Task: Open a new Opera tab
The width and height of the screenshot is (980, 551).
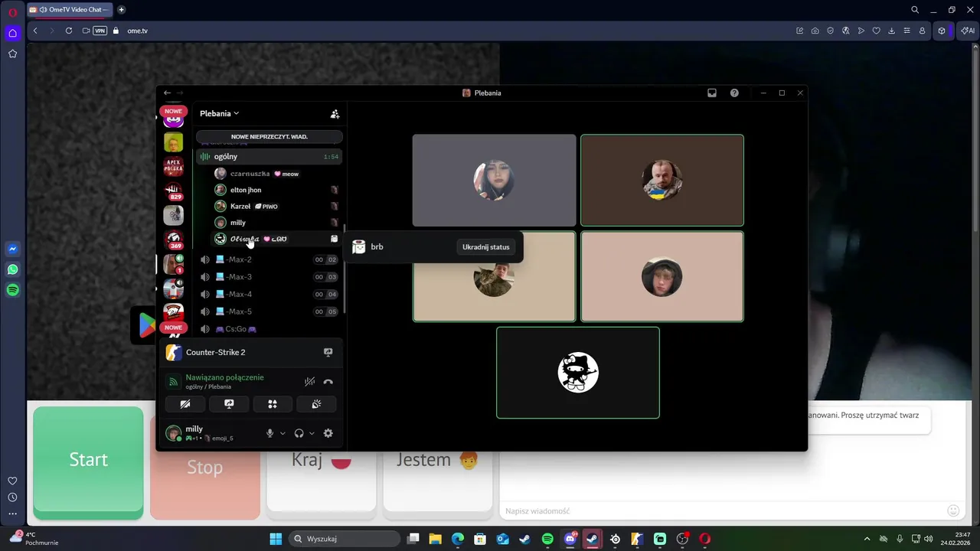Action: tap(121, 10)
